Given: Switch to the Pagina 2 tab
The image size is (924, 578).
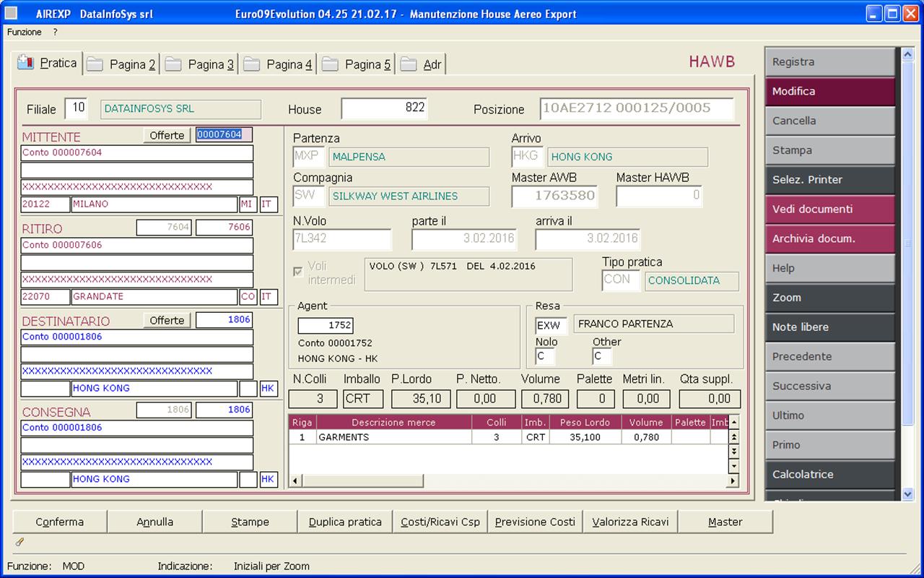Looking at the screenshot, I should tap(121, 65).
